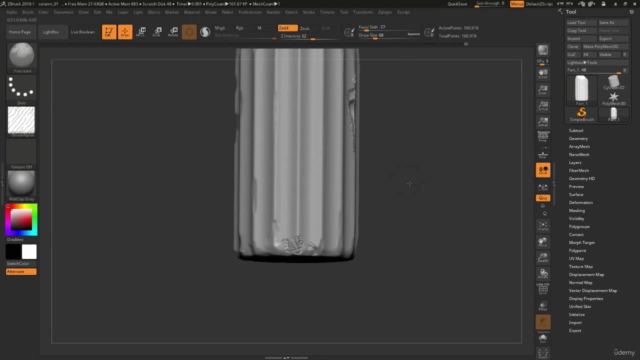This screenshot has height=360, width=640.
Task: Open the Render menu
Action: 273,12
